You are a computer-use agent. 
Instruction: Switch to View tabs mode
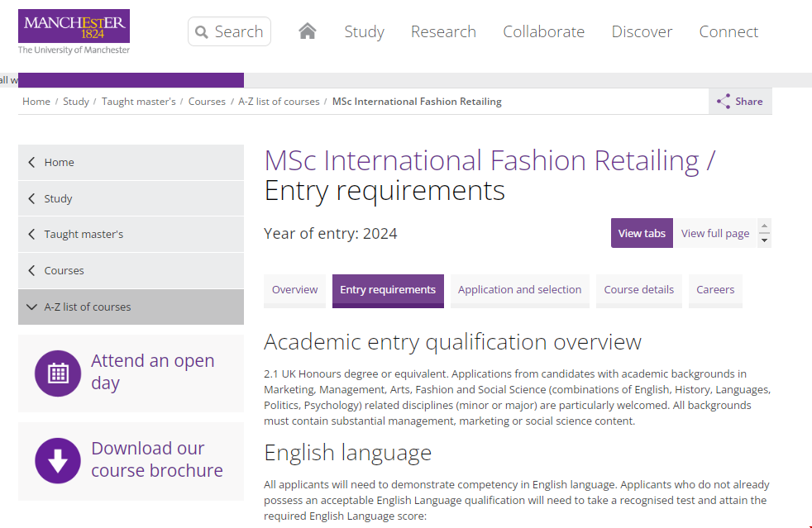click(641, 233)
